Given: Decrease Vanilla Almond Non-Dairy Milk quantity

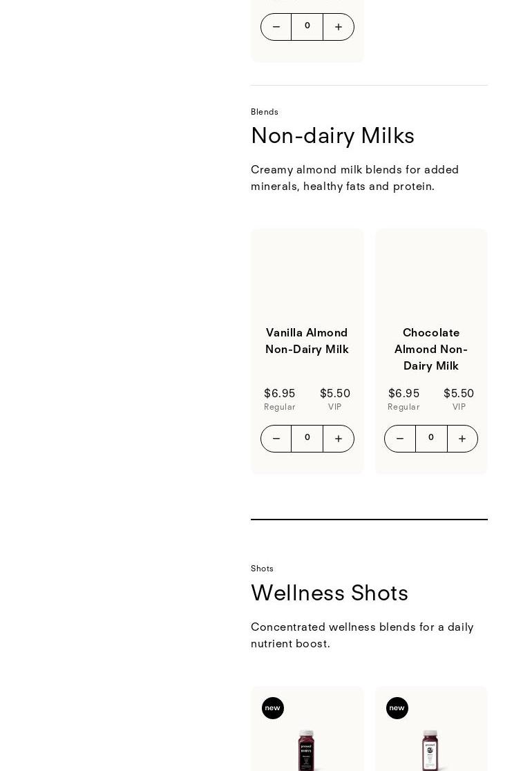Looking at the screenshot, I should pyautogui.click(x=276, y=439).
